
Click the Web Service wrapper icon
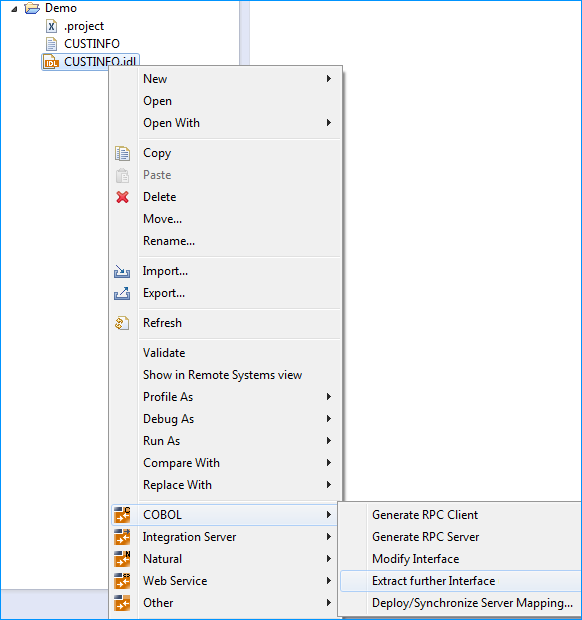pos(122,581)
